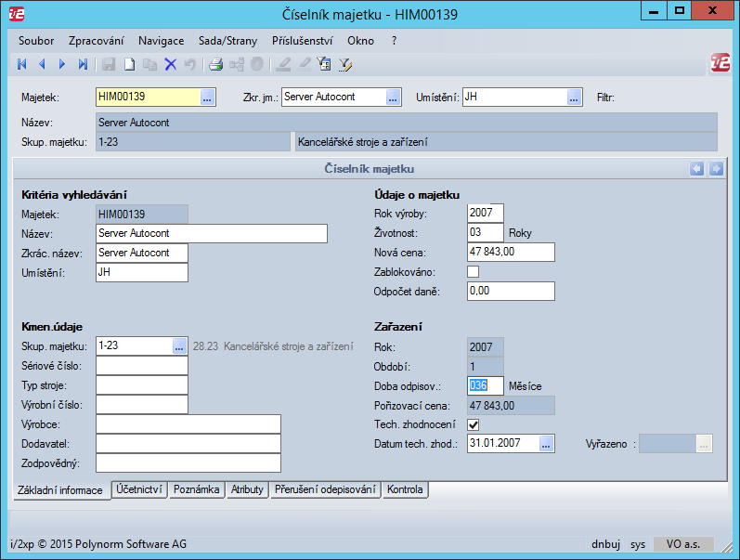740x560 pixels.
Task: Click the Zodpovědný field
Action: (188, 463)
